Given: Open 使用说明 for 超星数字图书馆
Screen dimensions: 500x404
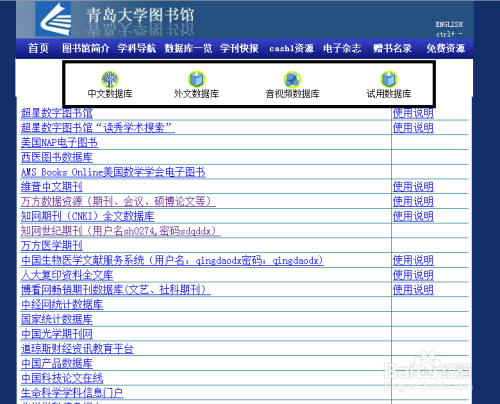Looking at the screenshot, I should click(x=413, y=113).
